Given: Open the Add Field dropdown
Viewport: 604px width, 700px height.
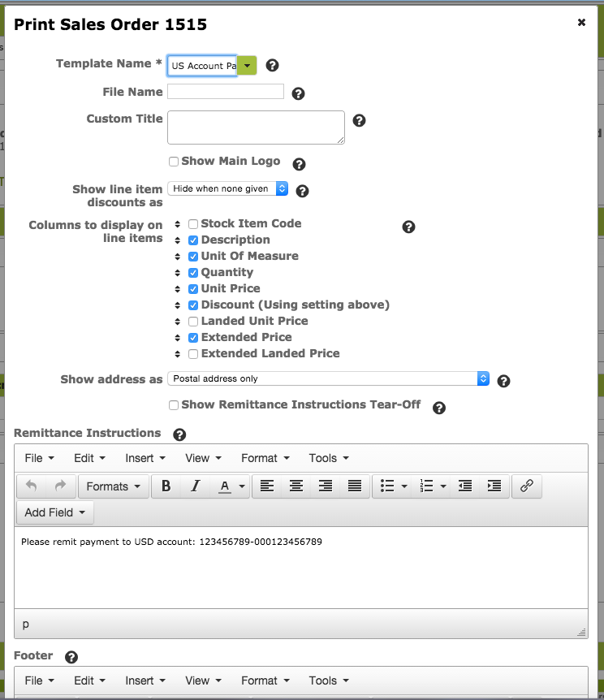Looking at the screenshot, I should pos(55,512).
